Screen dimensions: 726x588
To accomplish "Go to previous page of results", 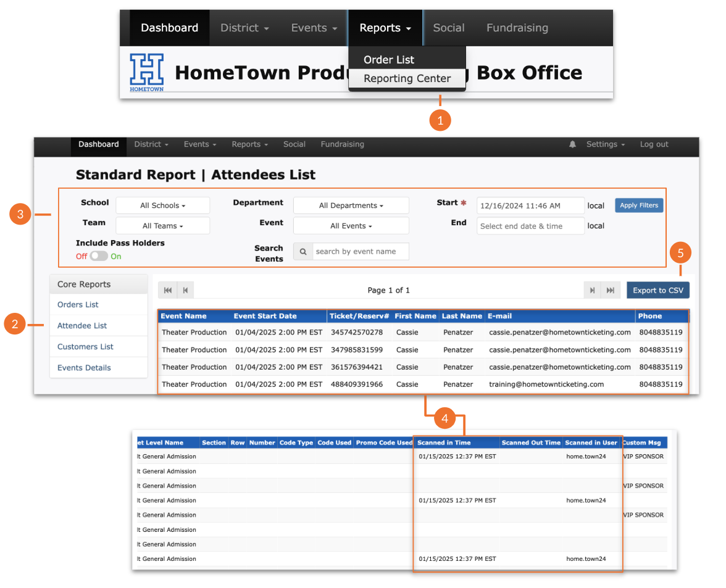I will point(185,291).
